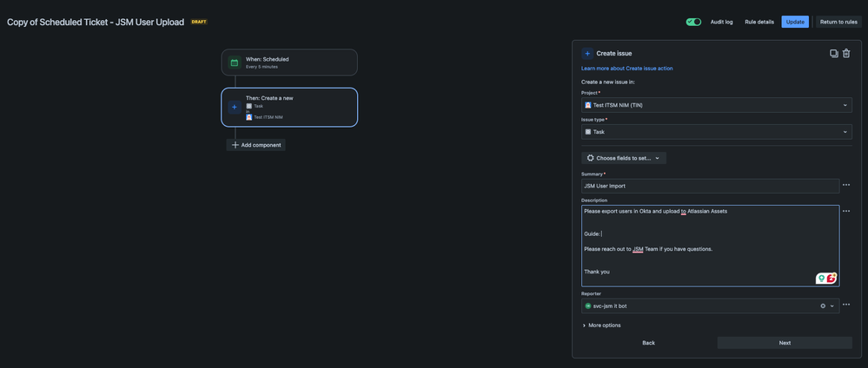This screenshot has height=368, width=868.
Task: Open Rule details
Action: tap(759, 23)
